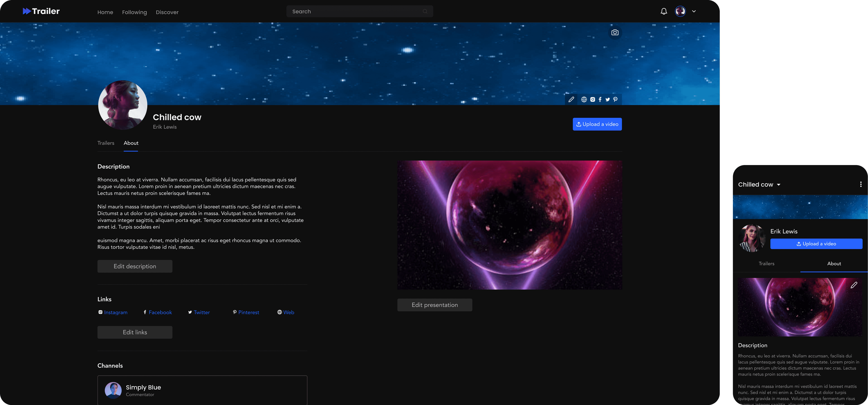Click the Channels section heading

[x=110, y=366]
